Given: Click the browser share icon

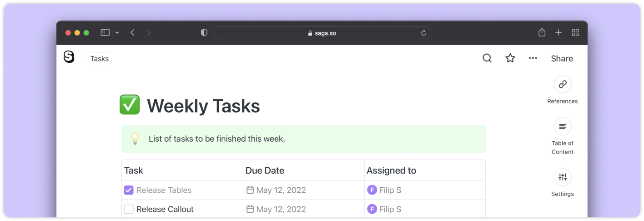Looking at the screenshot, I should pyautogui.click(x=542, y=33).
